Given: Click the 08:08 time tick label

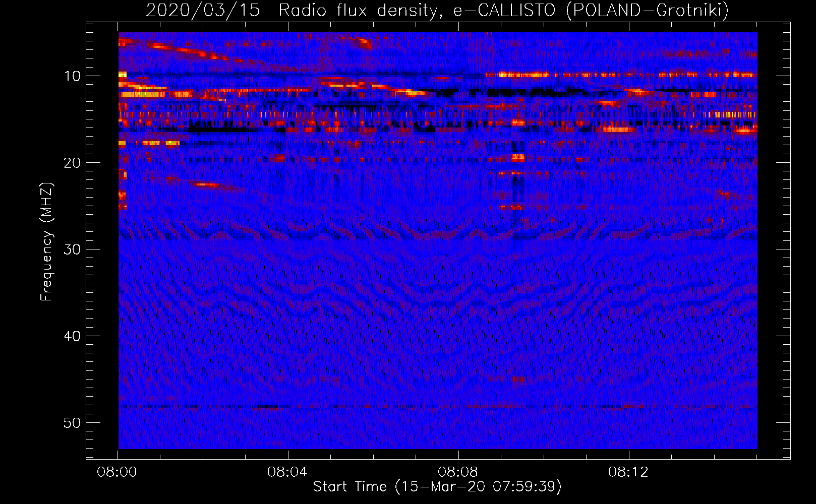Looking at the screenshot, I should click(458, 472).
